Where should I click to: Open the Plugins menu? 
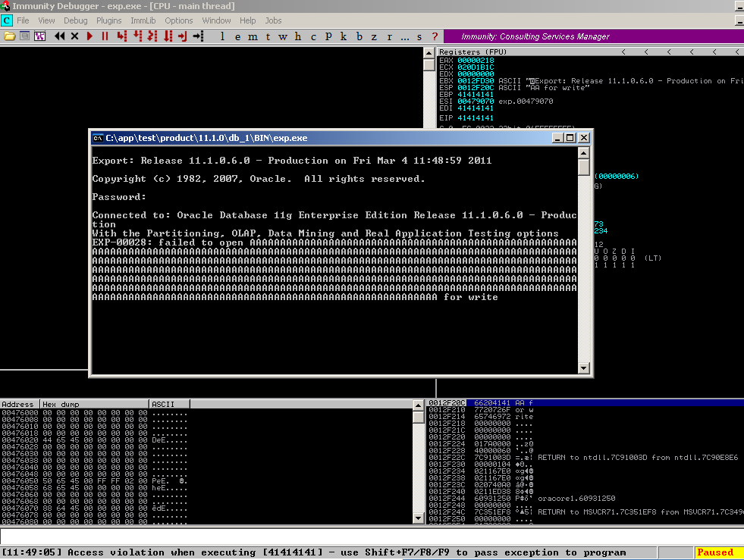click(x=108, y=20)
